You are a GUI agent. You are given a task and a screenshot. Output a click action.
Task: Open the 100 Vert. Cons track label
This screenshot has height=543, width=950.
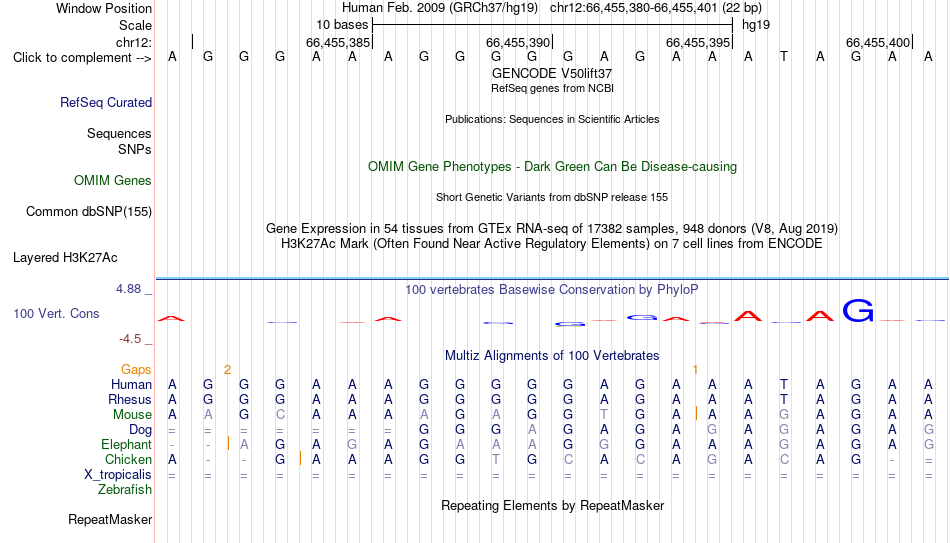click(x=56, y=313)
